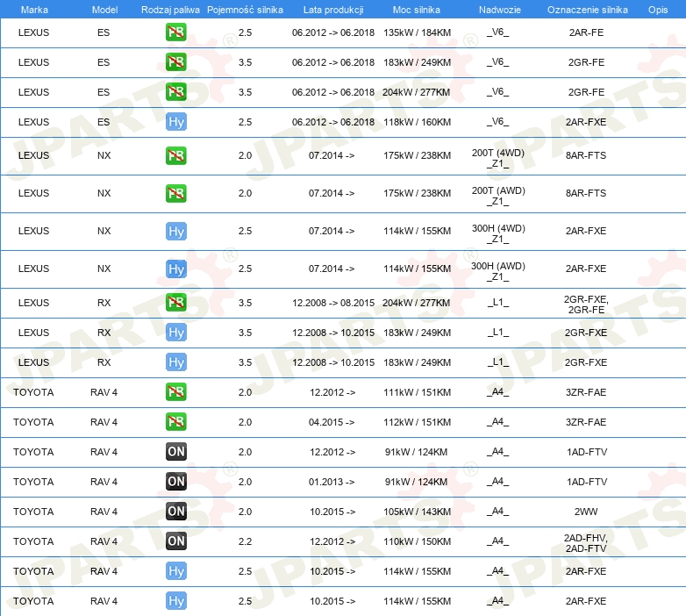Click the 01.2013 -> production date cell

(332, 482)
